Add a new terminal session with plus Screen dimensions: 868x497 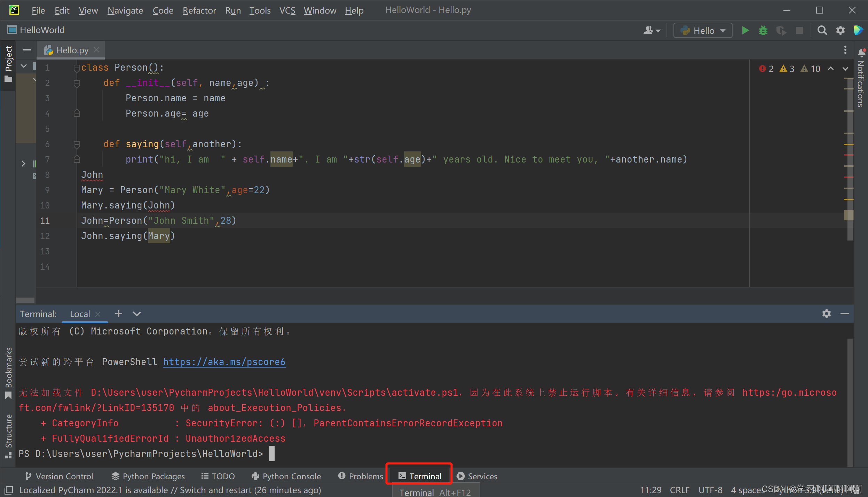point(118,314)
